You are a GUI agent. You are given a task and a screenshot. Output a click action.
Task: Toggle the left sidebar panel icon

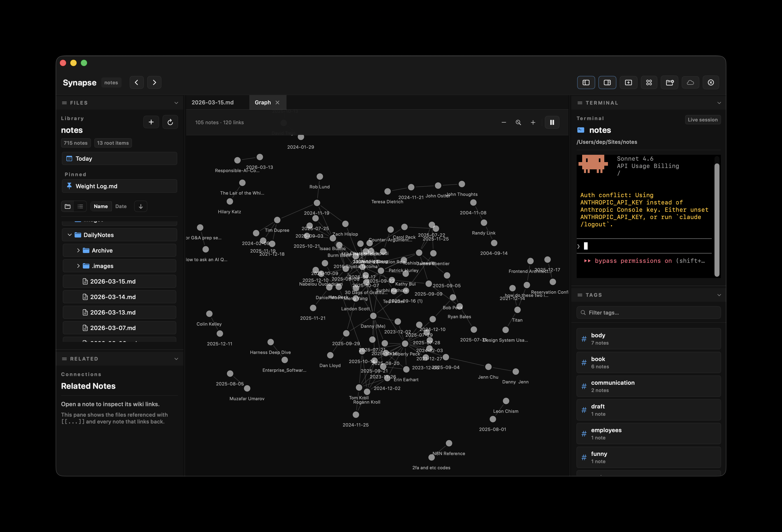point(586,82)
